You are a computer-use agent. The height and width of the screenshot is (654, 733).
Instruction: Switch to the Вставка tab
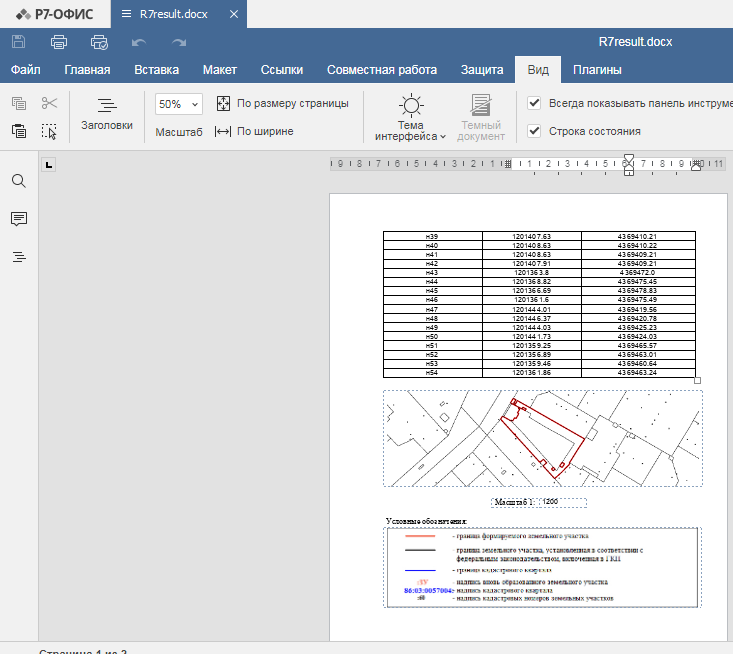pyautogui.click(x=156, y=70)
